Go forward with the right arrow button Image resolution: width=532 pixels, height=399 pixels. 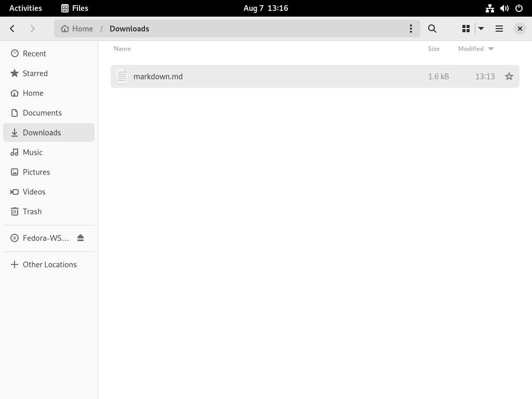[33, 29]
